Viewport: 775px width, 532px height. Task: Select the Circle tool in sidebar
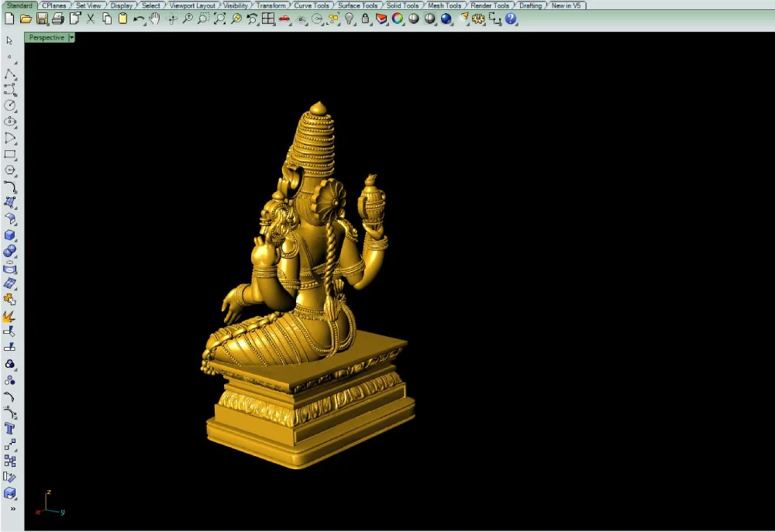(9, 105)
